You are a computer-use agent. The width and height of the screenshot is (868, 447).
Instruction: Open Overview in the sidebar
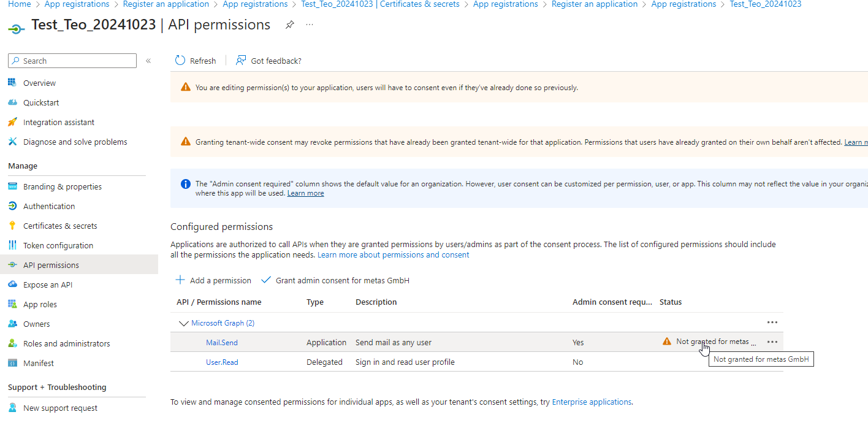(39, 83)
